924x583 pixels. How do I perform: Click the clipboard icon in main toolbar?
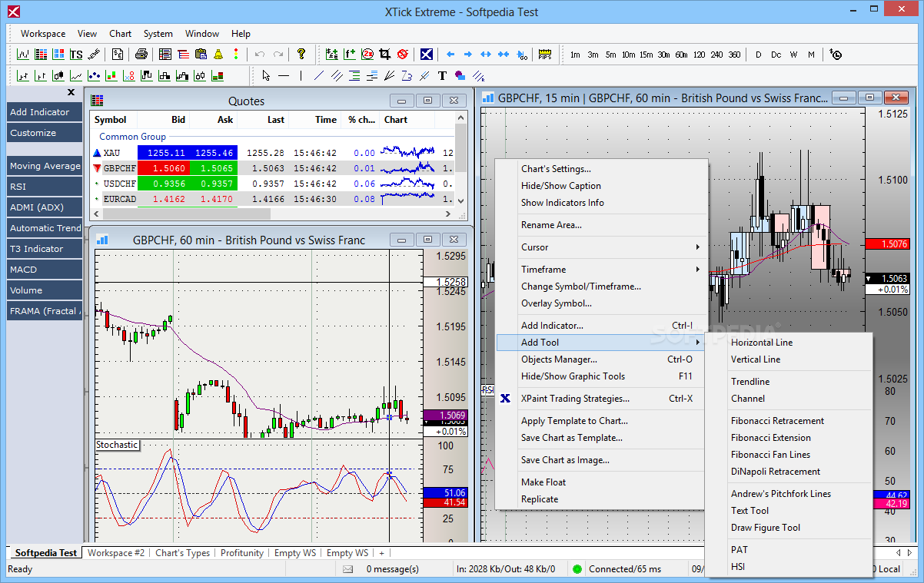pyautogui.click(x=201, y=55)
